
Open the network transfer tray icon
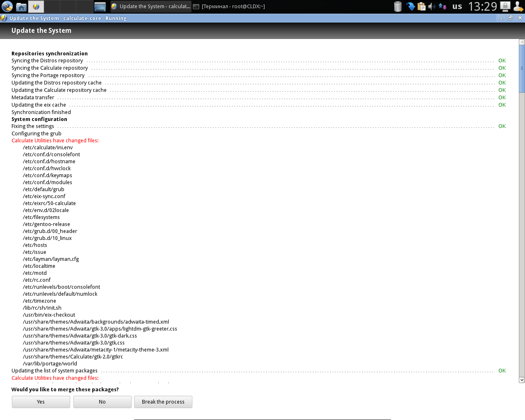click(x=443, y=7)
